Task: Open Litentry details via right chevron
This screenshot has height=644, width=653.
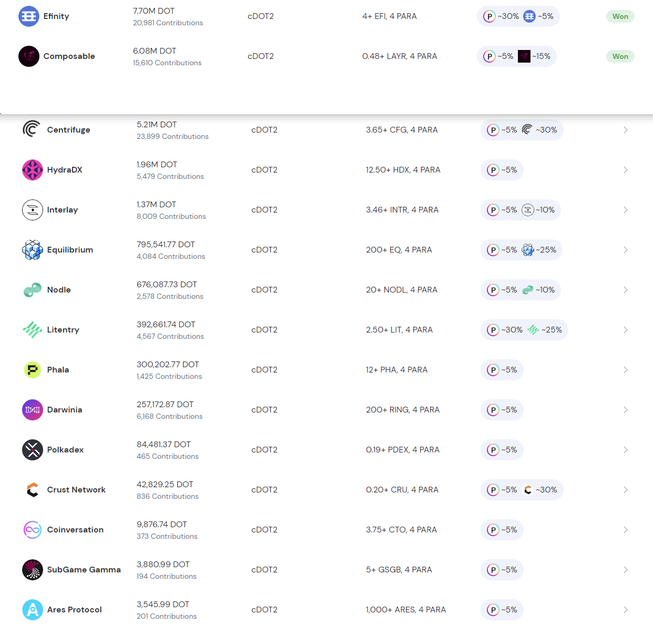Action: coord(625,330)
